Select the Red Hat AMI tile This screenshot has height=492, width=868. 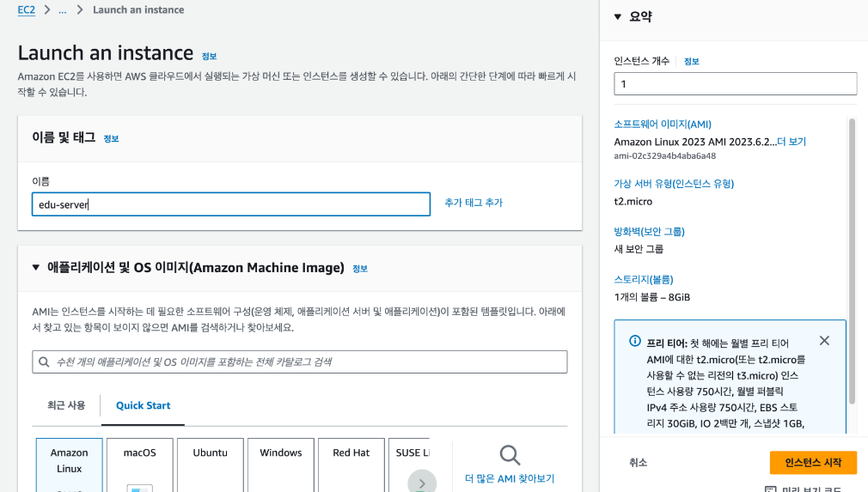351,465
